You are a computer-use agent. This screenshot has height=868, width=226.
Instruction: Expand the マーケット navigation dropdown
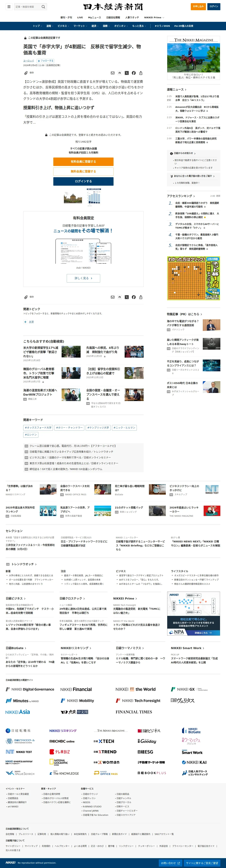coord(80,26)
